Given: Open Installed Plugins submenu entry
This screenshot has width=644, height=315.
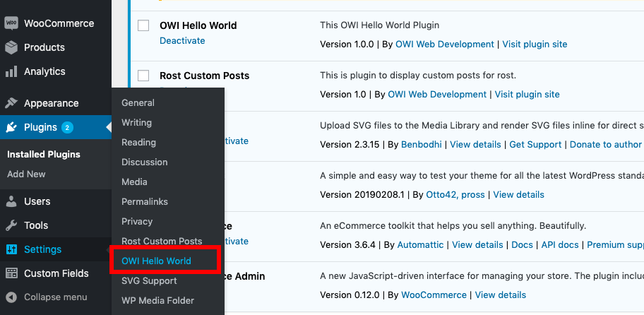Looking at the screenshot, I should tap(44, 155).
